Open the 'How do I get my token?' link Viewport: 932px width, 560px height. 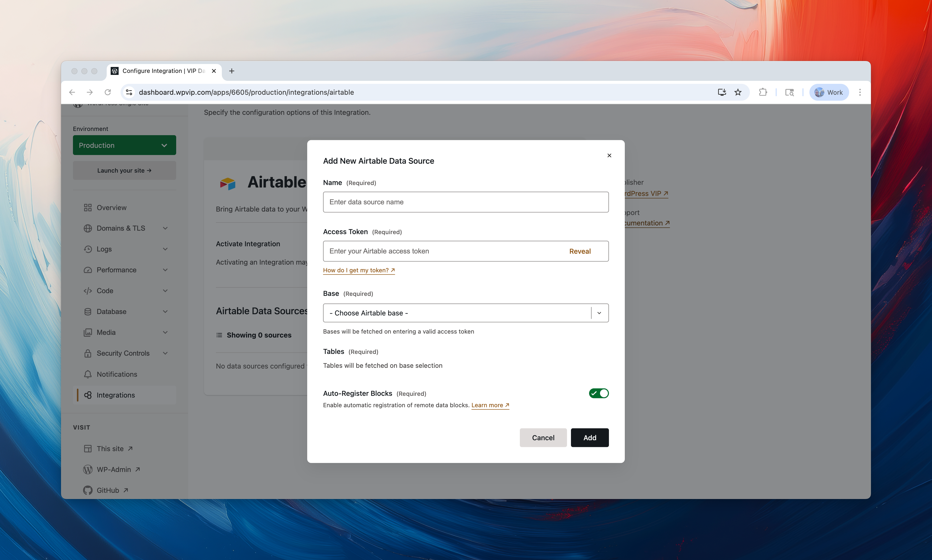359,270
